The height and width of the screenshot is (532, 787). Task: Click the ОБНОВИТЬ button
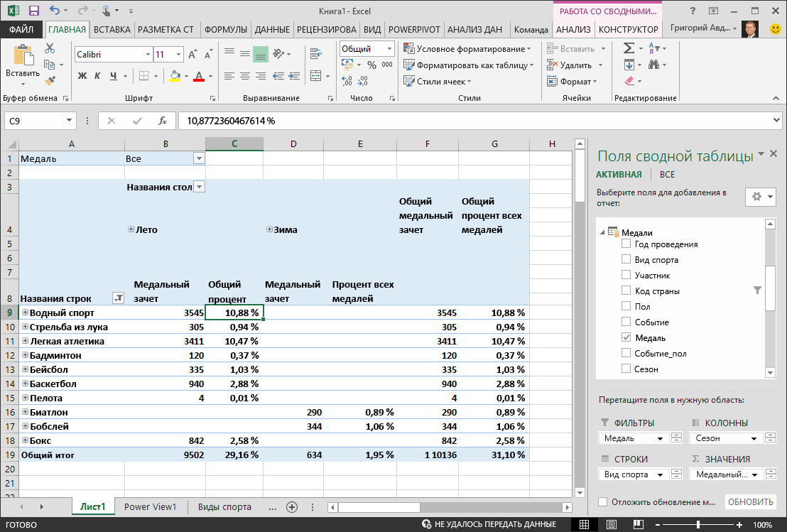point(750,502)
